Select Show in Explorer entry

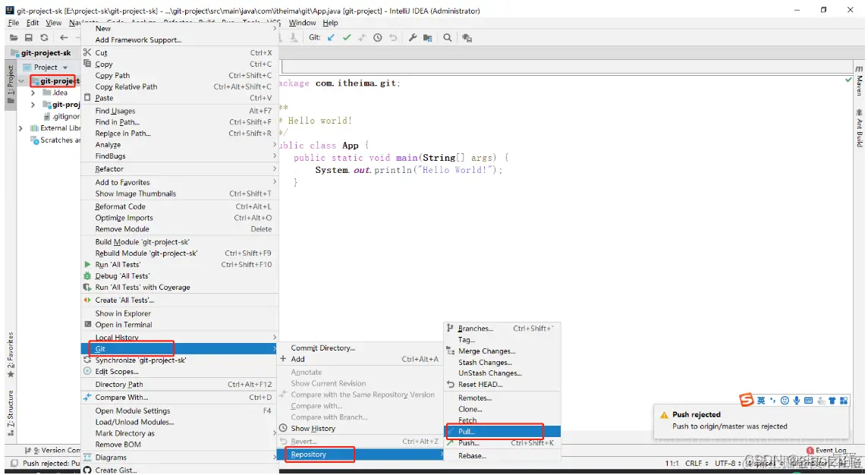pos(179,313)
